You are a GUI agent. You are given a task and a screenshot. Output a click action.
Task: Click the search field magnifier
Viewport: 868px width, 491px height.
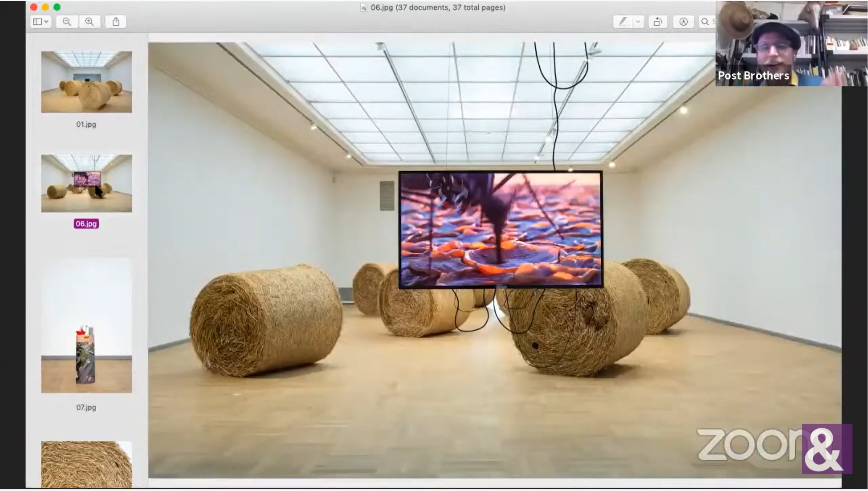coord(705,21)
